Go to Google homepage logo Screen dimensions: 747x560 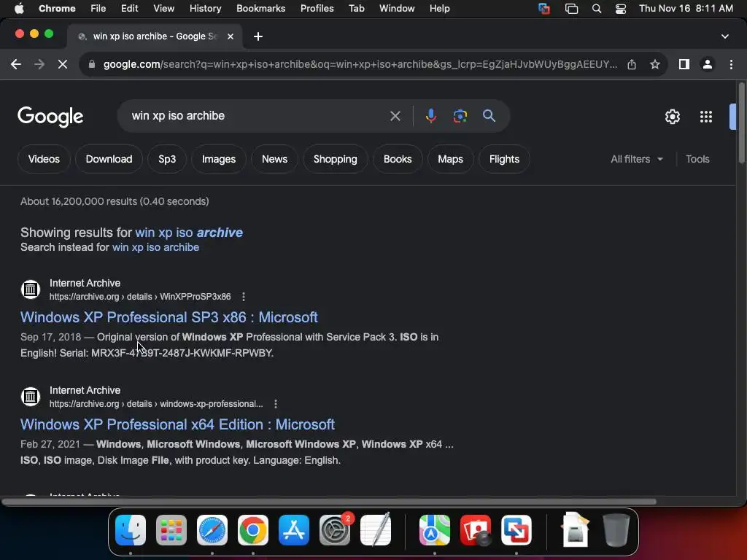[x=50, y=117]
